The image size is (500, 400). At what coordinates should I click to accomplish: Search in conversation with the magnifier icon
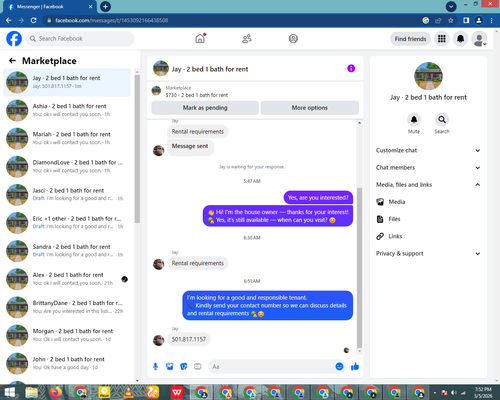point(442,119)
